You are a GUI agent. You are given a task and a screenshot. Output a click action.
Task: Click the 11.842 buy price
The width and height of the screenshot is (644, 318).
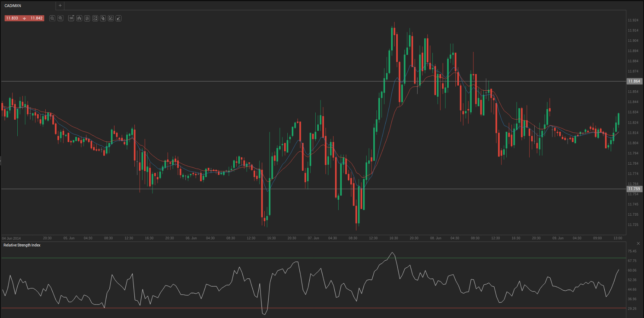coord(36,18)
